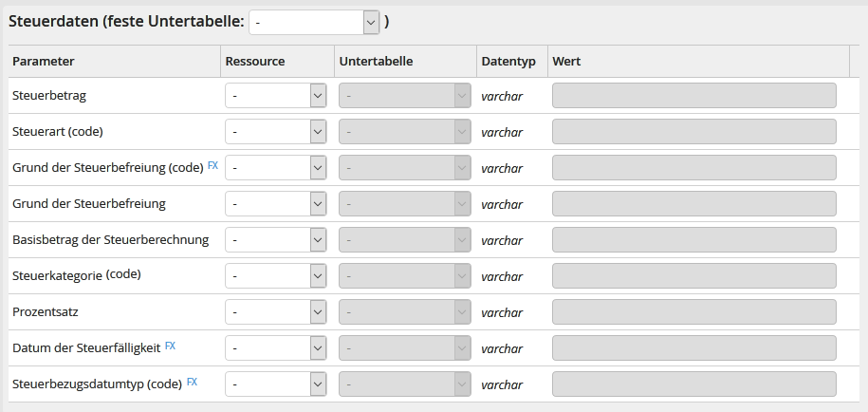Screen dimensions: 868x412
Task: Open Ressource dropdown for Steuerkategorie (code)
Action: pos(275,276)
